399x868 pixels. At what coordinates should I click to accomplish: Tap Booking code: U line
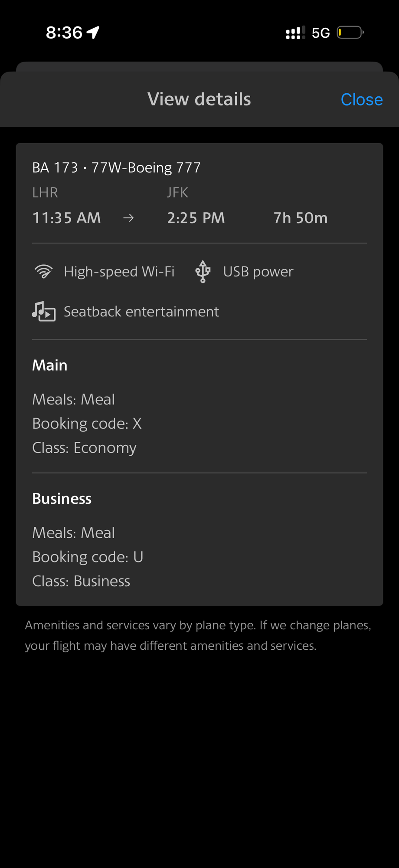tap(88, 557)
